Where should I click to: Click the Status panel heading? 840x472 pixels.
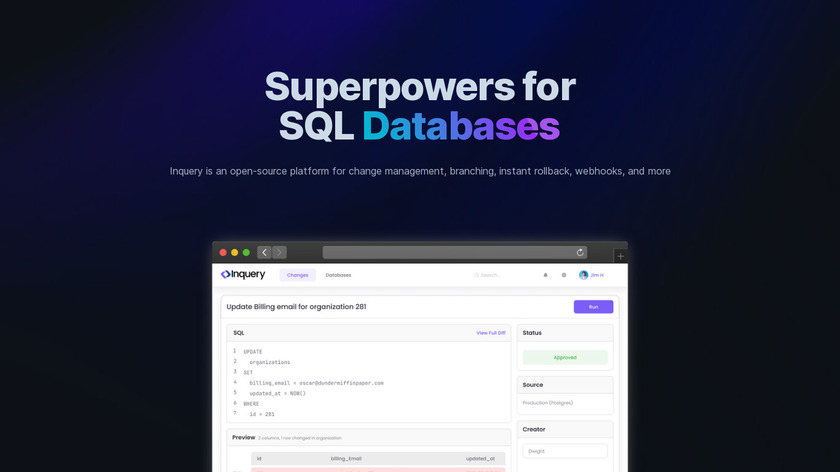[x=532, y=333]
